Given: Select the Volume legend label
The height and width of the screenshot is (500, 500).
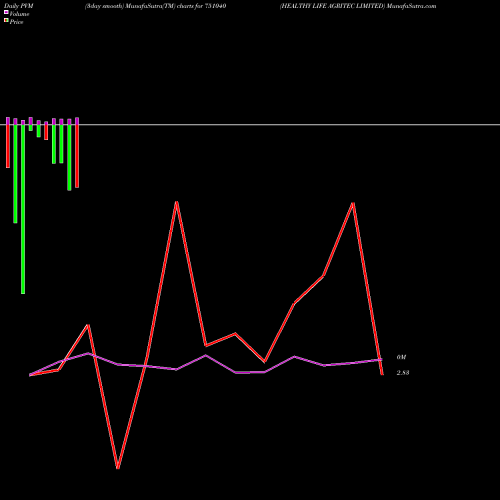Looking at the screenshot, I should pos(19,14).
